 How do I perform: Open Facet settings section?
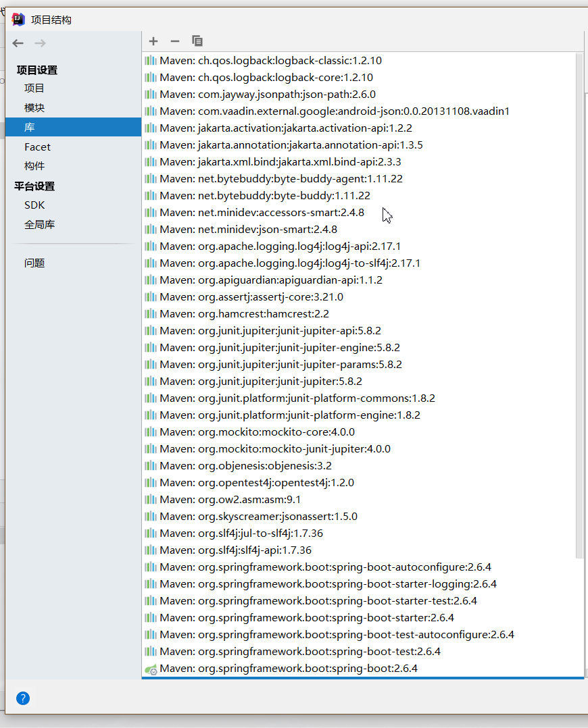(x=37, y=147)
